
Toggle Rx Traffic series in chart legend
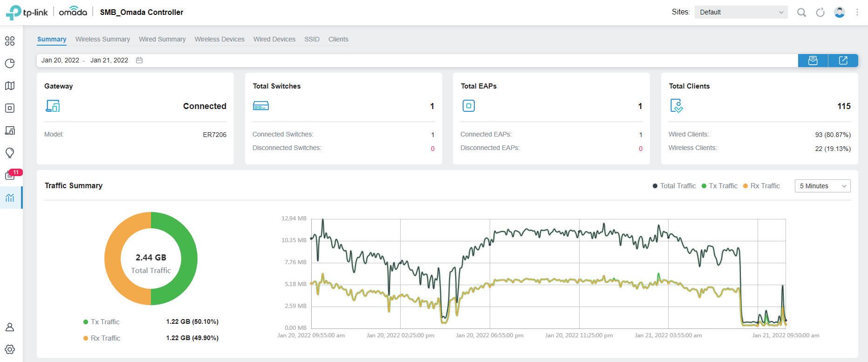[761, 186]
